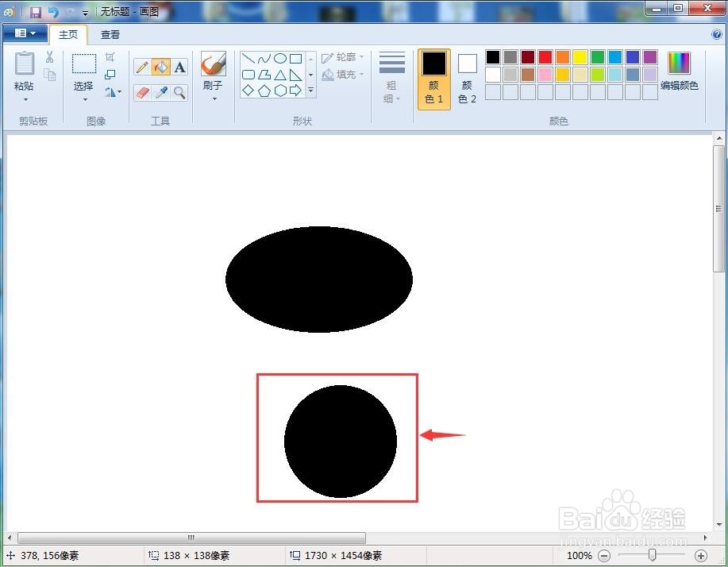The width and height of the screenshot is (728, 567).
Task: Click the zoom out minus button
Action: pos(604,555)
